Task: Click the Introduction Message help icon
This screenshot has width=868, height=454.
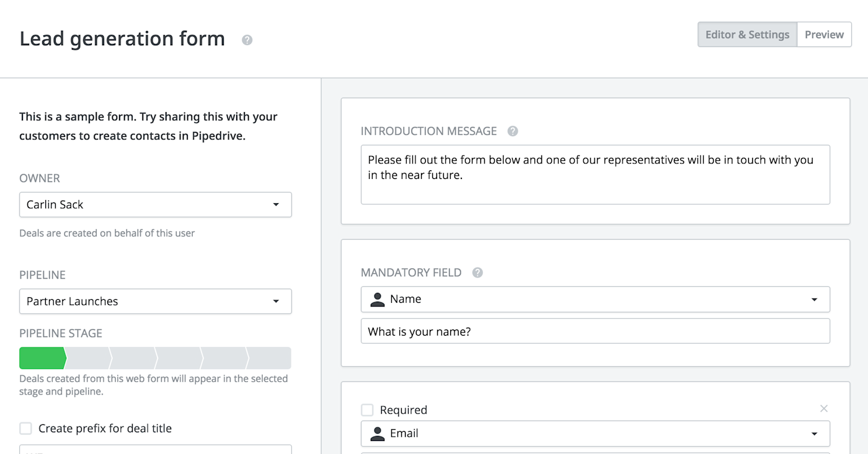Action: coord(513,131)
